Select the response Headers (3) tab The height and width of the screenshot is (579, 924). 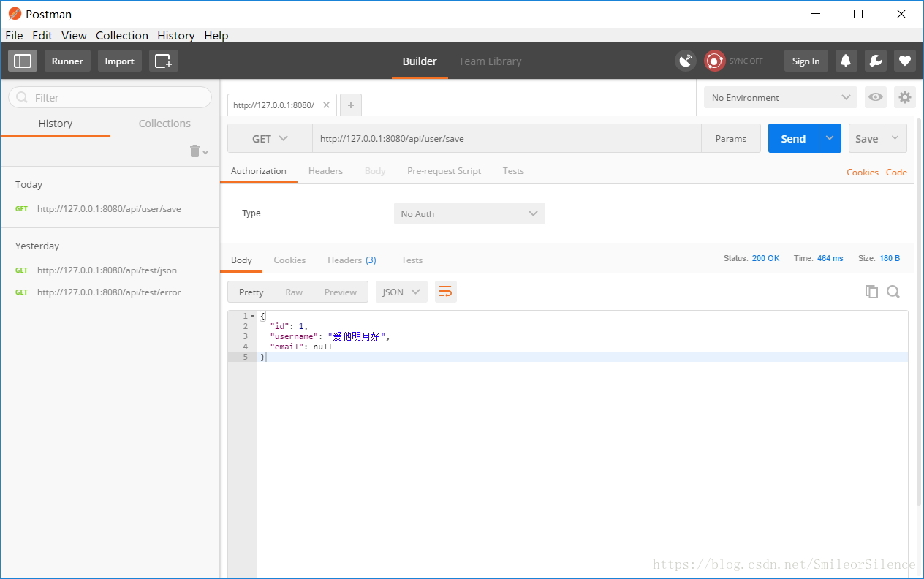[x=352, y=260]
